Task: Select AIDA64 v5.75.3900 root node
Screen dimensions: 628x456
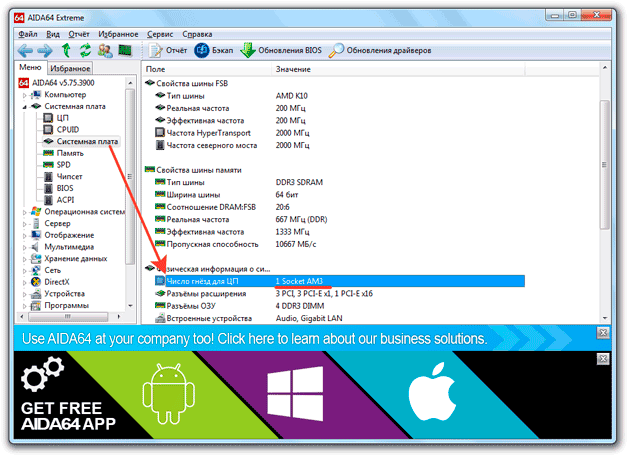Action: click(x=63, y=83)
